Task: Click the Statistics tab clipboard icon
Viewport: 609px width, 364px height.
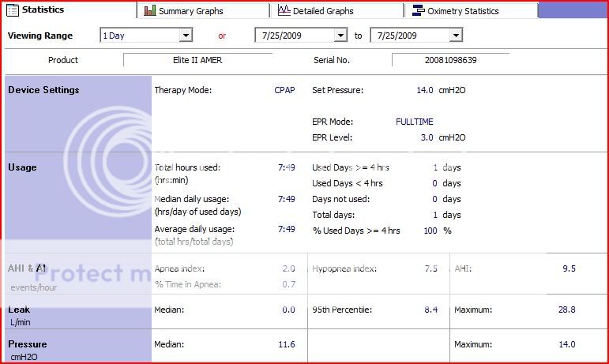Action: click(x=13, y=10)
